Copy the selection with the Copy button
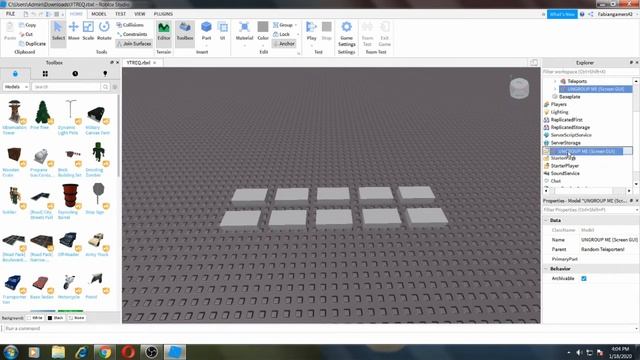The image size is (640, 360). (x=28, y=25)
